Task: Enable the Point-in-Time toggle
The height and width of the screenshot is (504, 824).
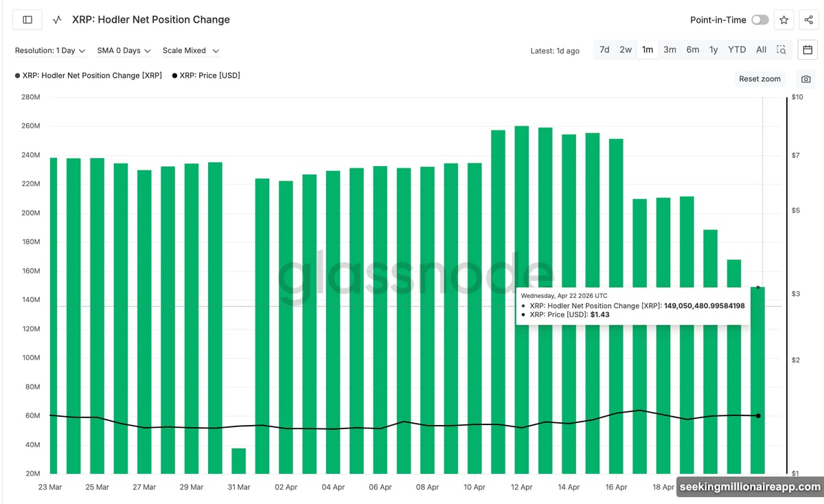Action: pos(760,20)
